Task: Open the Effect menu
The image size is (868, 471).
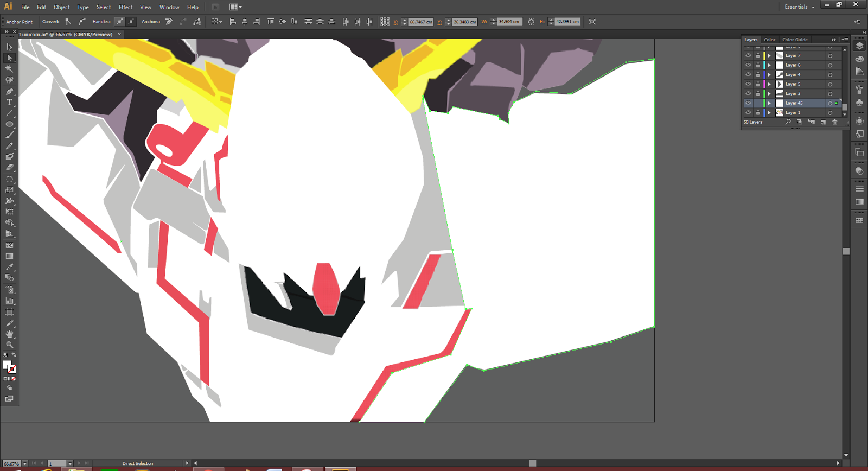Action: point(126,7)
